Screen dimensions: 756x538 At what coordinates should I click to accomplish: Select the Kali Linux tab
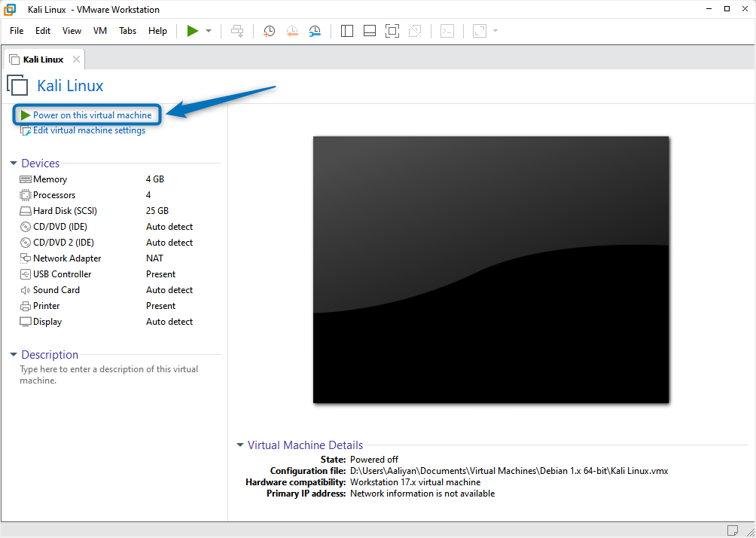[42, 59]
